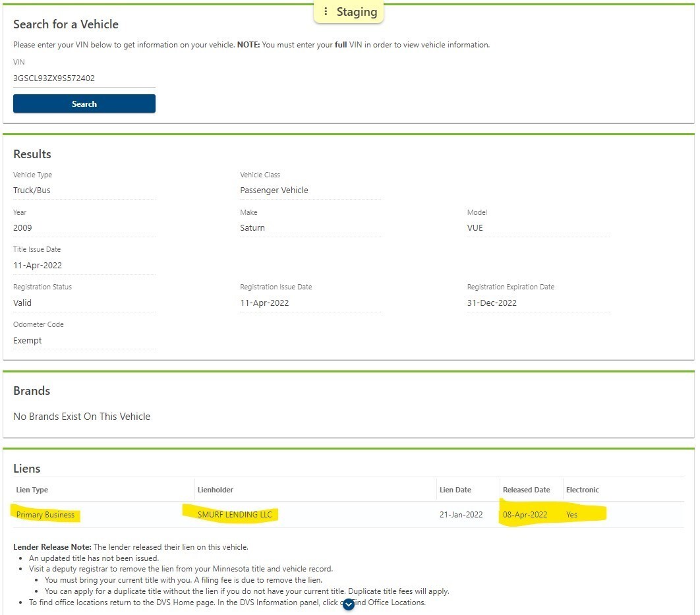Screen dimensions: 700x615
Task: Click the Title Issue Date value
Action: click(x=84, y=266)
